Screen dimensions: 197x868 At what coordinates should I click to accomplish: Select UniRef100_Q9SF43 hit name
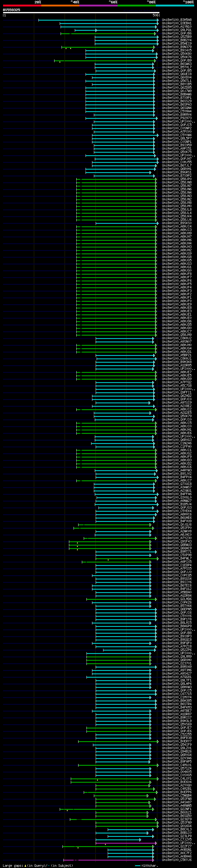[x=177, y=542]
